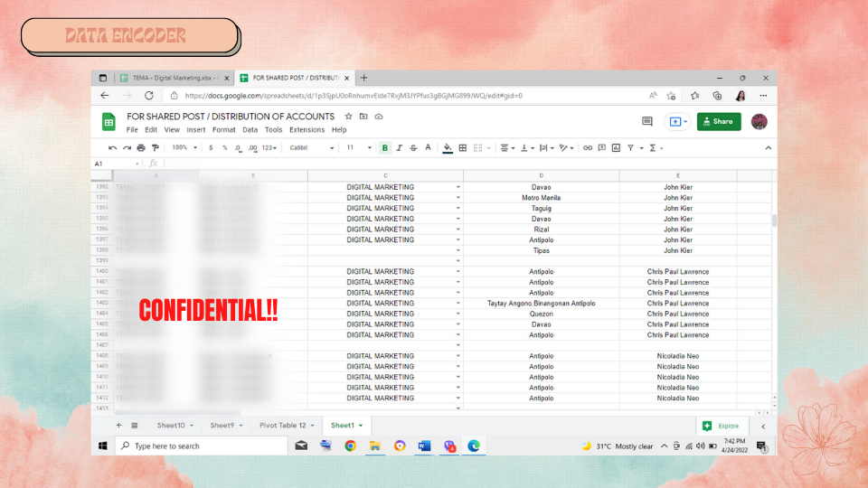
Task: Open the File menu
Action: tap(132, 129)
